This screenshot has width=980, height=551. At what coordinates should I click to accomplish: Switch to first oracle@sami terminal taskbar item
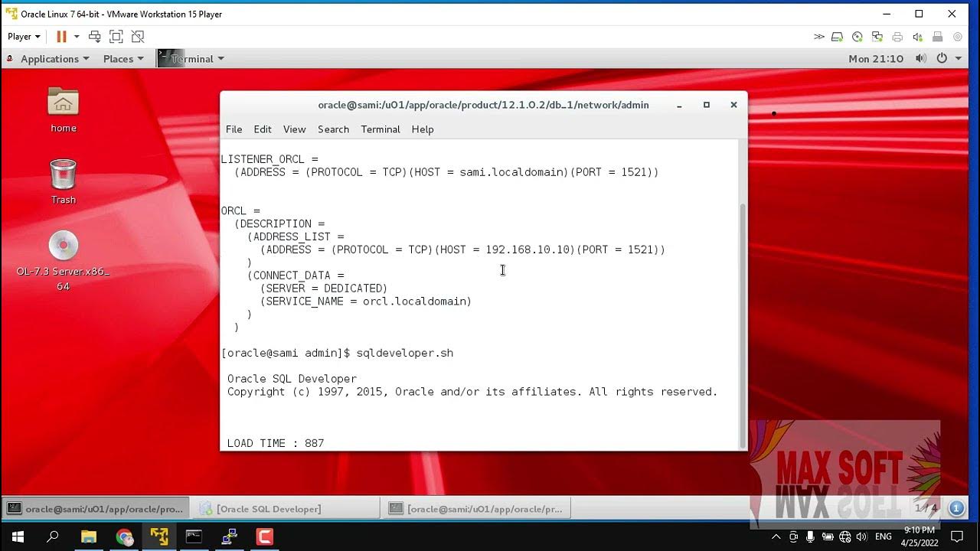tap(96, 508)
